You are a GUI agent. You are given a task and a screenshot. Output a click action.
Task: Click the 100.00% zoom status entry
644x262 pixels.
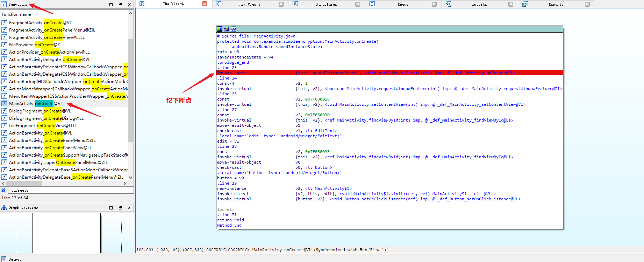point(145,250)
